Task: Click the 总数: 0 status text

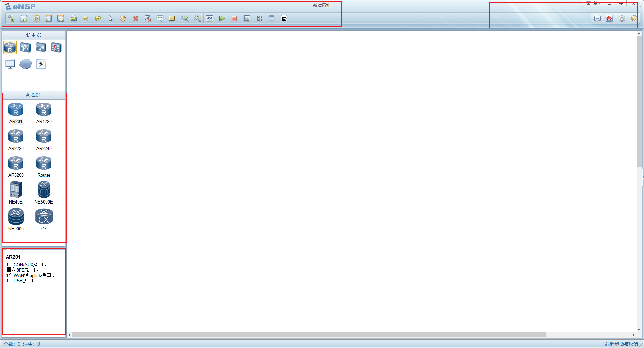Action: pos(12,344)
